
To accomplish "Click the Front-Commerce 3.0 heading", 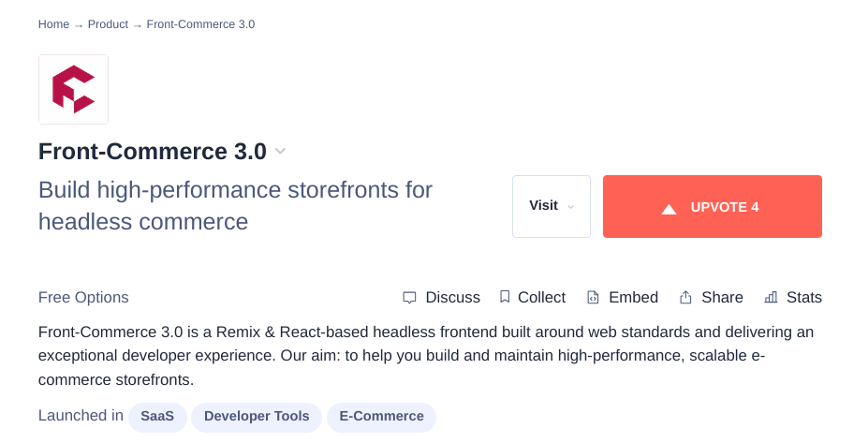I will [x=153, y=151].
